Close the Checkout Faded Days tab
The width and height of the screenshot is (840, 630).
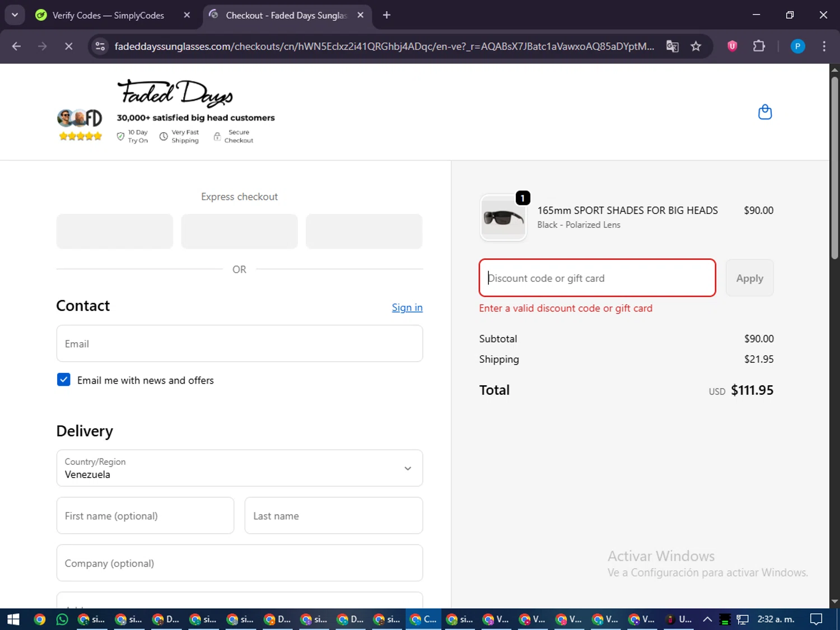[x=361, y=15]
